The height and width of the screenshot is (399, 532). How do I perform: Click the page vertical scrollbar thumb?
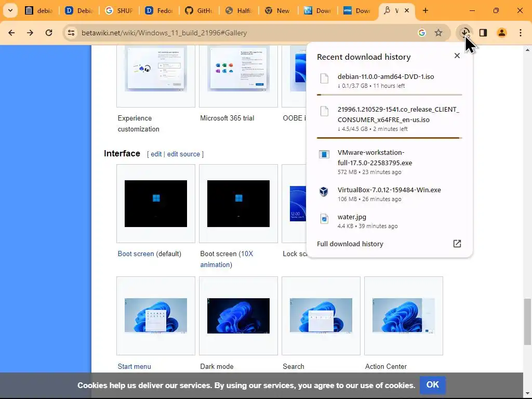527,321
